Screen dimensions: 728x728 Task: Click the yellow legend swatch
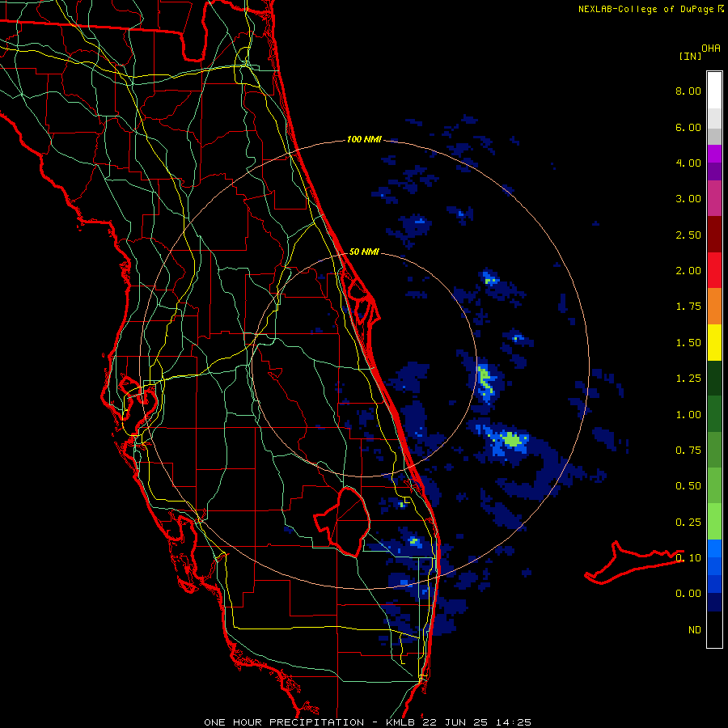click(714, 342)
